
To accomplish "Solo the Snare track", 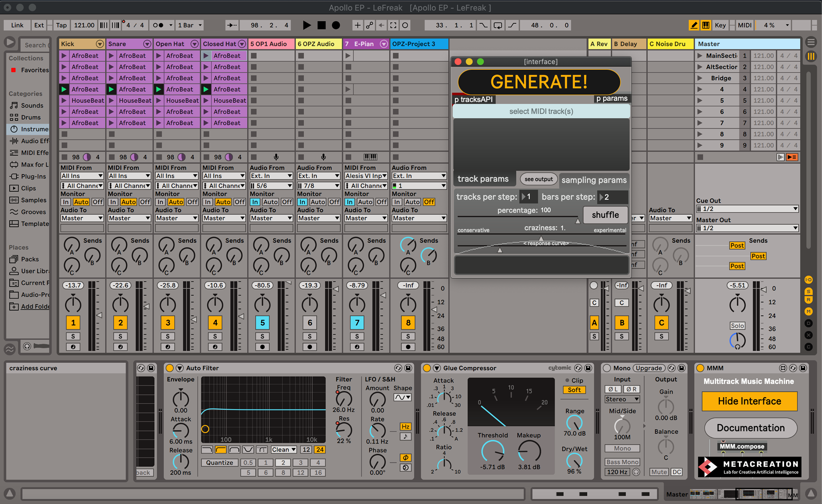I will click(x=120, y=336).
